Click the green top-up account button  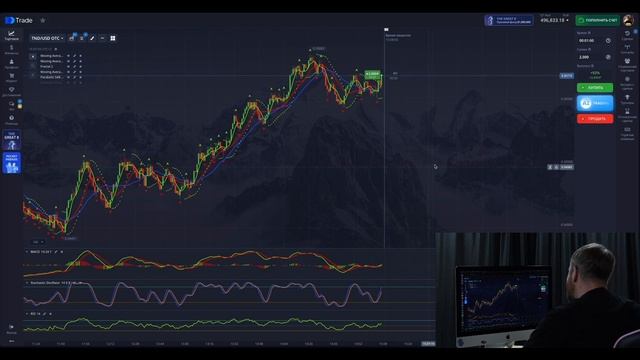pos(598,20)
